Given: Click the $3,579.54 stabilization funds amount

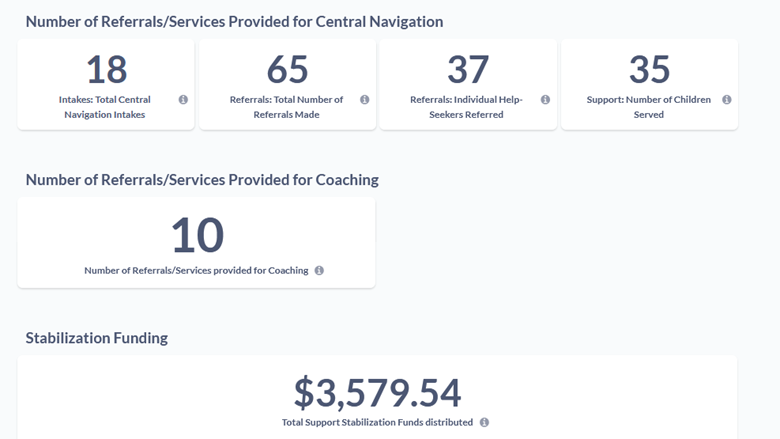Looking at the screenshot, I should click(377, 392).
